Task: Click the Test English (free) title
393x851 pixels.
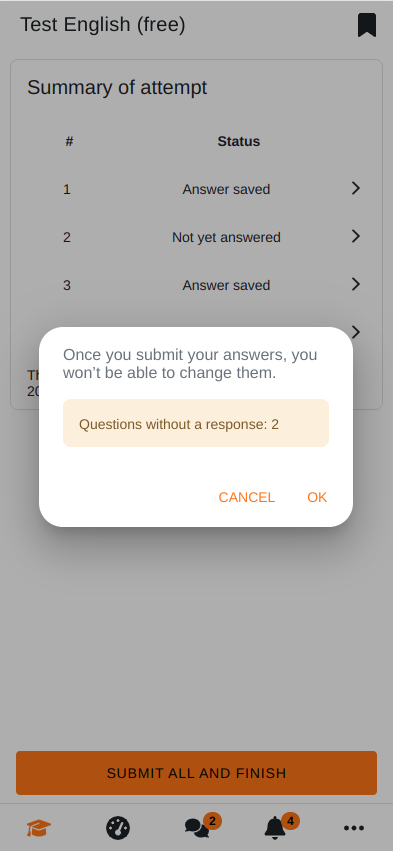Action: 103,25
